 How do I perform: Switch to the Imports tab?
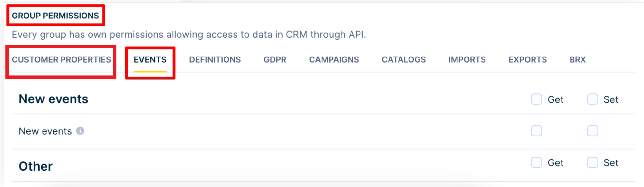pyautogui.click(x=467, y=60)
